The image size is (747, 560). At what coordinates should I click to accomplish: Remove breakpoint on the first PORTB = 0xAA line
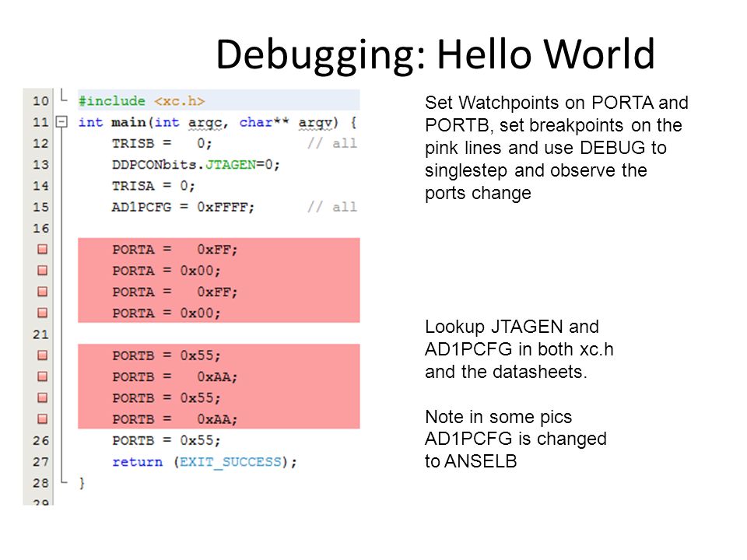pos(42,376)
